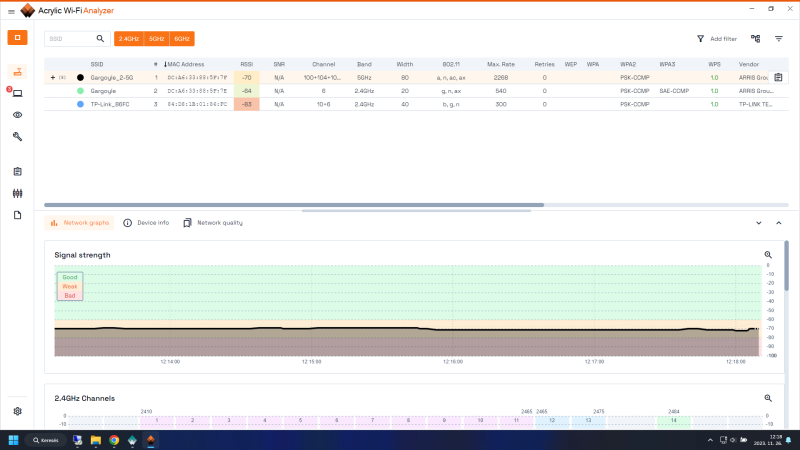Sort by Band column header
The image size is (800, 450).
tap(364, 64)
